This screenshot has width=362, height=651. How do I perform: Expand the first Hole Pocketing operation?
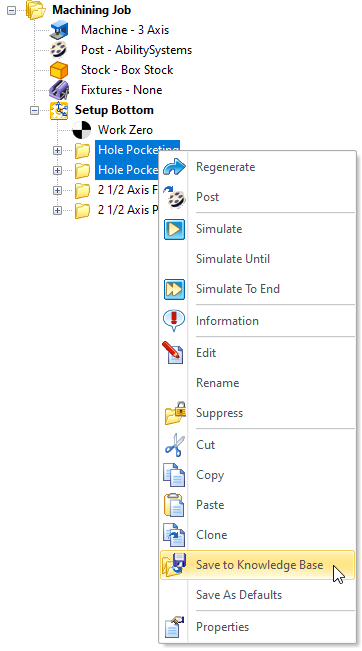[57, 151]
